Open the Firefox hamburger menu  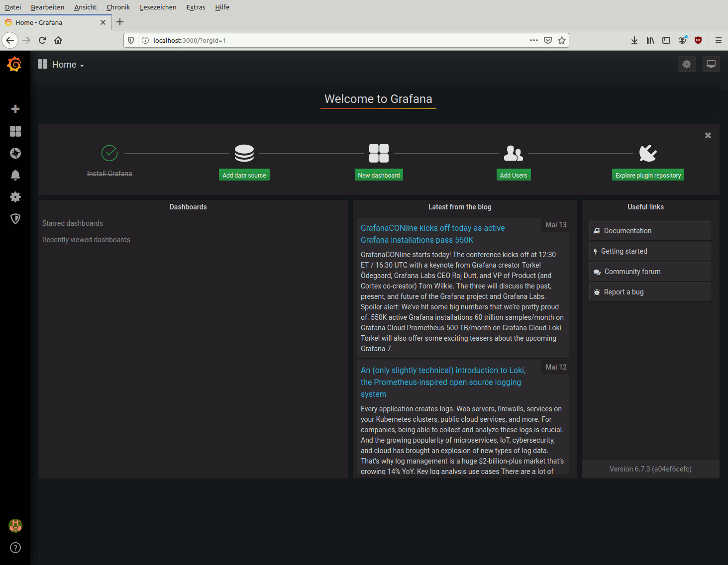point(719,40)
